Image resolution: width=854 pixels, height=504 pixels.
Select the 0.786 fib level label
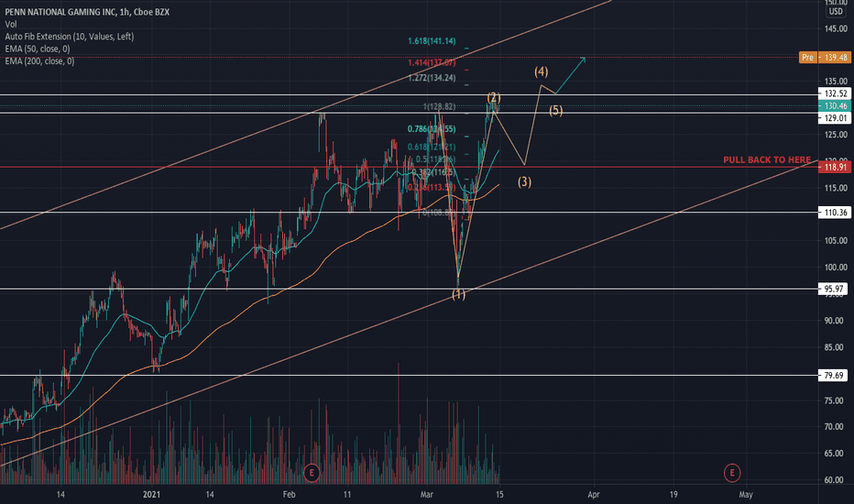[x=432, y=129]
